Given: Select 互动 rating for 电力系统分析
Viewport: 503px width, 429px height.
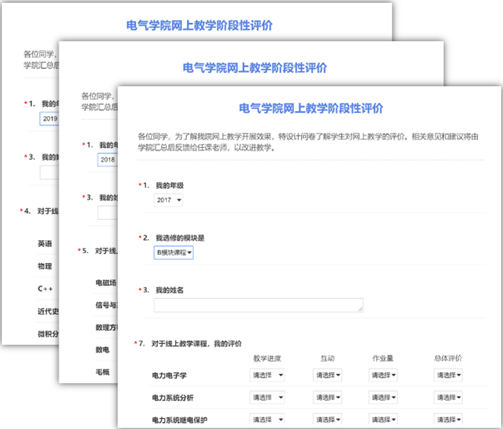Looking at the screenshot, I should [327, 397].
